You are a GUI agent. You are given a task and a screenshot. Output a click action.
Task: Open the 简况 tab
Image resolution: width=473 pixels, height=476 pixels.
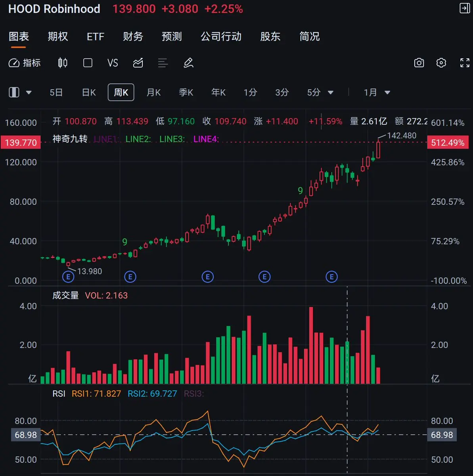[x=309, y=36]
